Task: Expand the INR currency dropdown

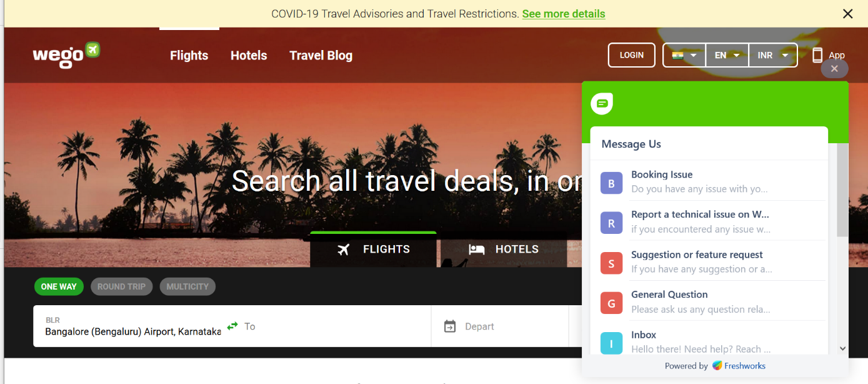Action: [773, 55]
